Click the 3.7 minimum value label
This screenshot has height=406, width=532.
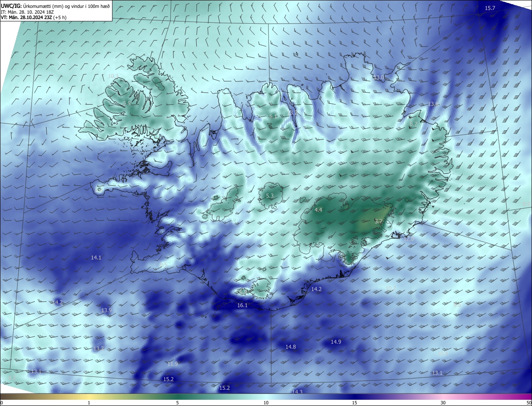[x=378, y=222]
